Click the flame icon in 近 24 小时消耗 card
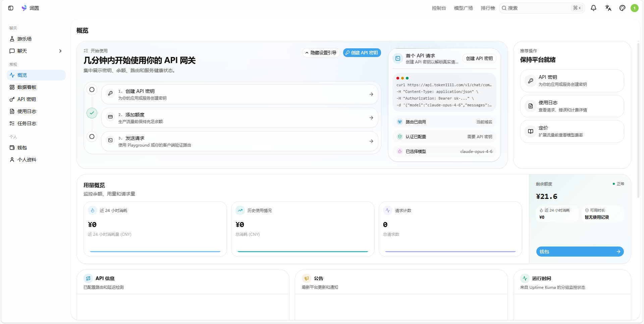Screen dimensions: 644x324 click(93, 210)
